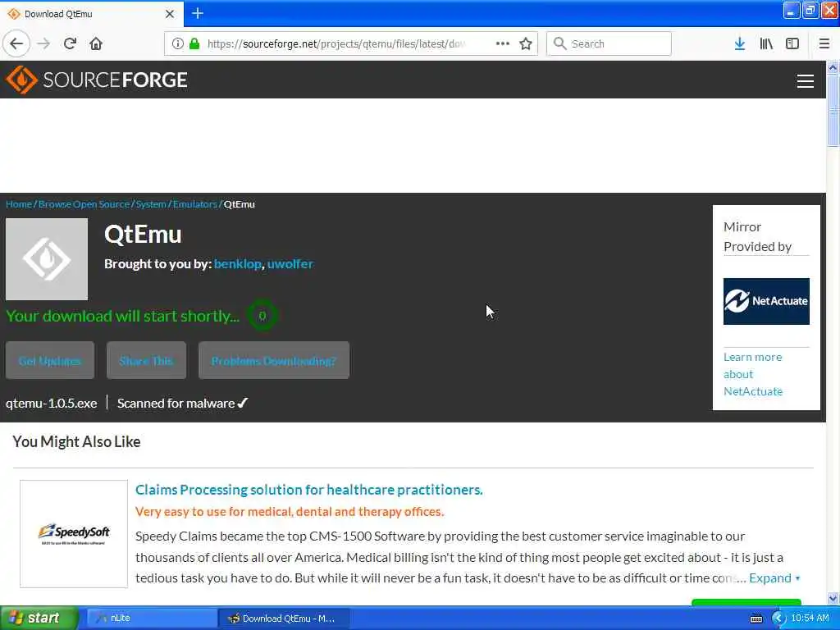Open the Windows Start menu
Image resolution: width=840 pixels, height=630 pixels.
point(39,618)
